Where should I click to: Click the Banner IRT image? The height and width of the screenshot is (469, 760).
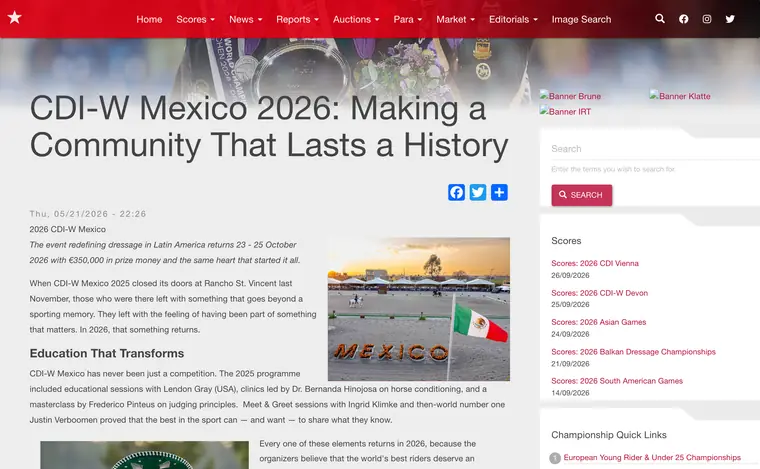(566, 111)
